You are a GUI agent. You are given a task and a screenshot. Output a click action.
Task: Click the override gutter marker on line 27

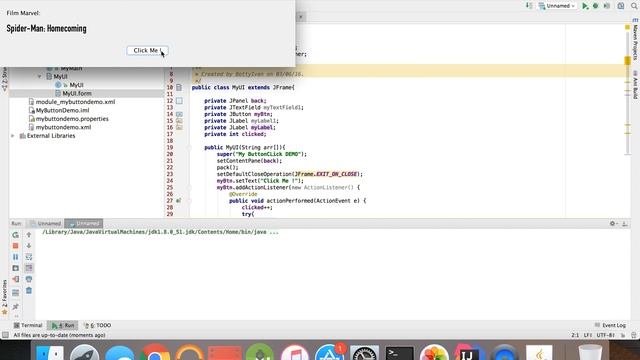click(178, 201)
